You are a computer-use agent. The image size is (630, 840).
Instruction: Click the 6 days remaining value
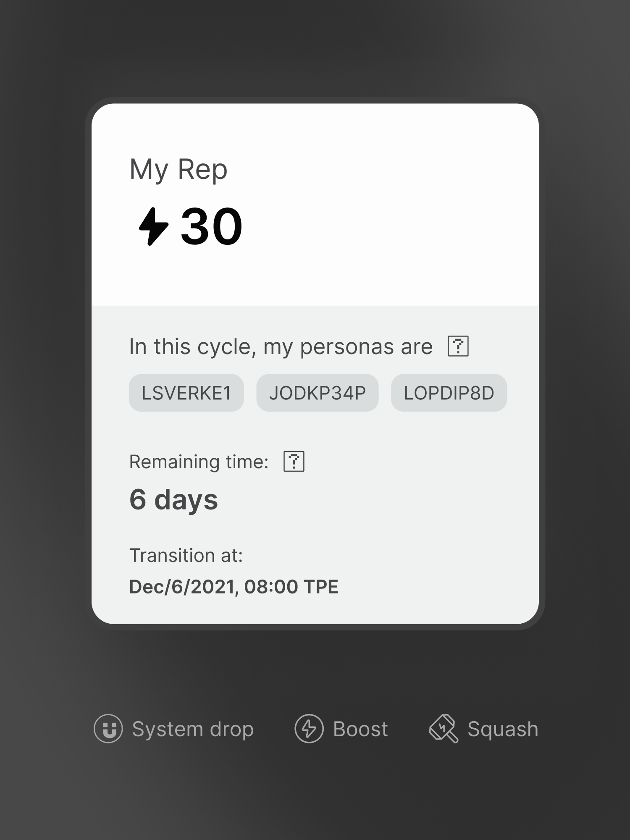tap(173, 500)
